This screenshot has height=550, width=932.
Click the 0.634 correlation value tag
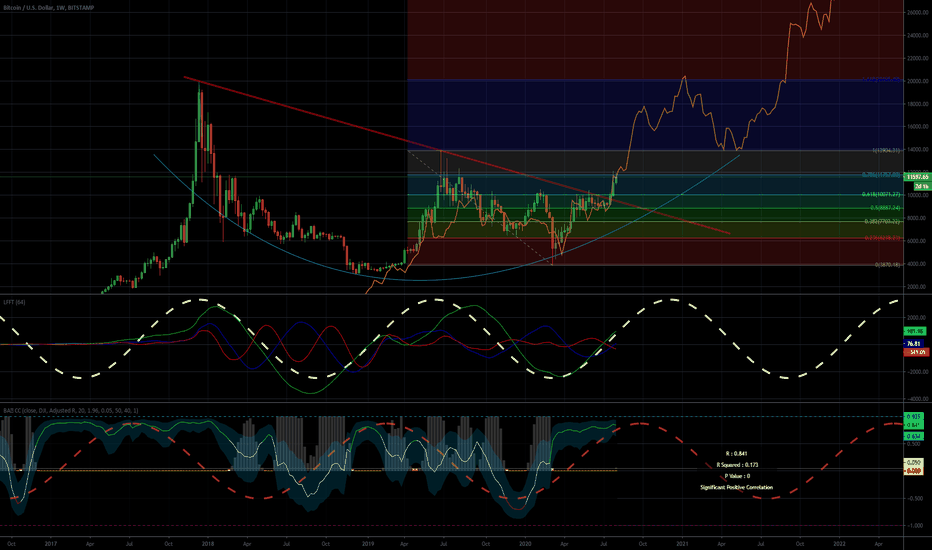coord(914,436)
